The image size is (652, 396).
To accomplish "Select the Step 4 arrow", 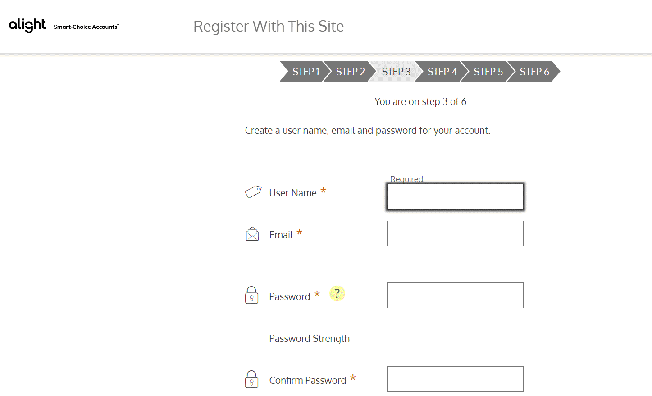I will (440, 72).
